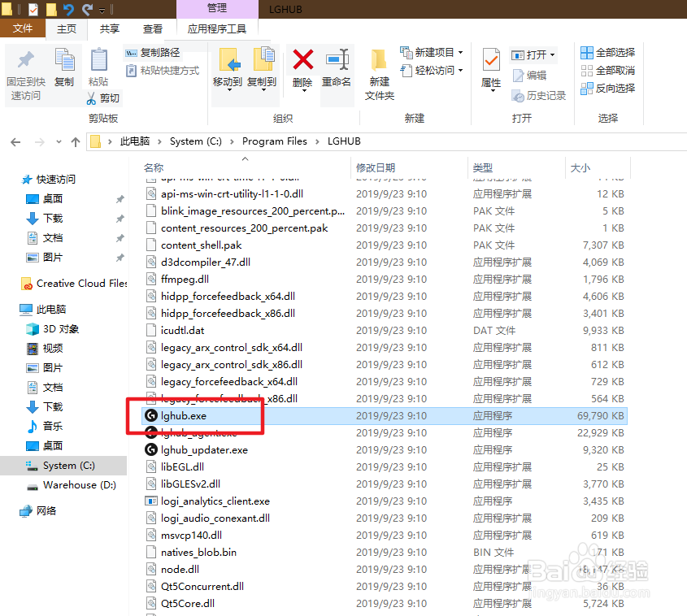Click Invert selection (反向选择)
This screenshot has width=687, height=616.
click(x=607, y=89)
